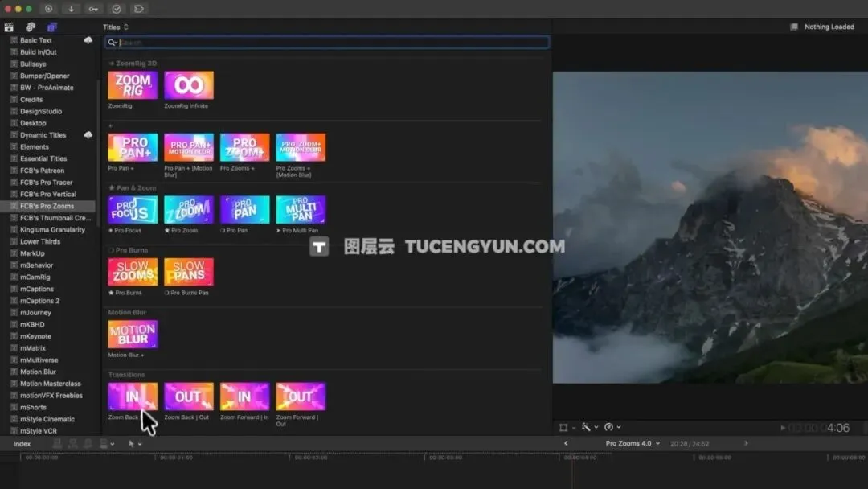868x489 pixels.
Task: Select the Pro Pan + [Motion Blur] thumbnail
Action: [x=189, y=147]
